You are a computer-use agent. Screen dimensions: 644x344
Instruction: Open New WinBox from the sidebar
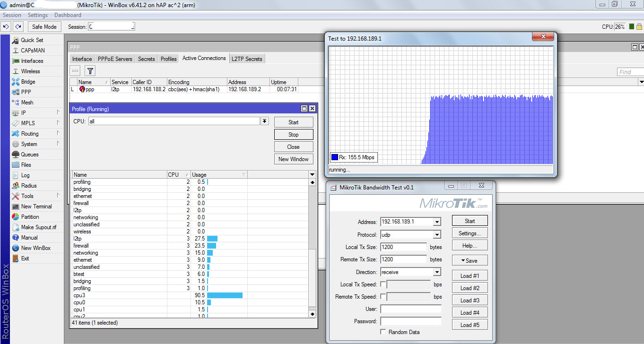point(36,248)
